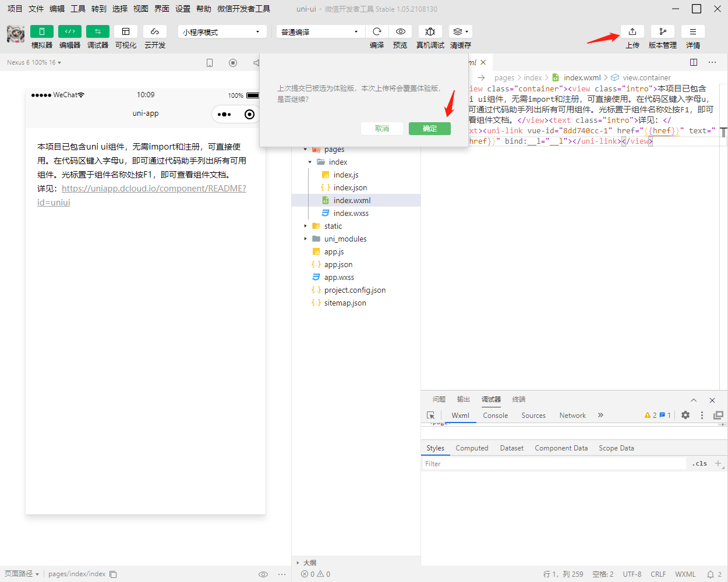This screenshot has height=582, width=728.
Task: Toggle the 调试器 debugger panel button
Action: tap(98, 31)
